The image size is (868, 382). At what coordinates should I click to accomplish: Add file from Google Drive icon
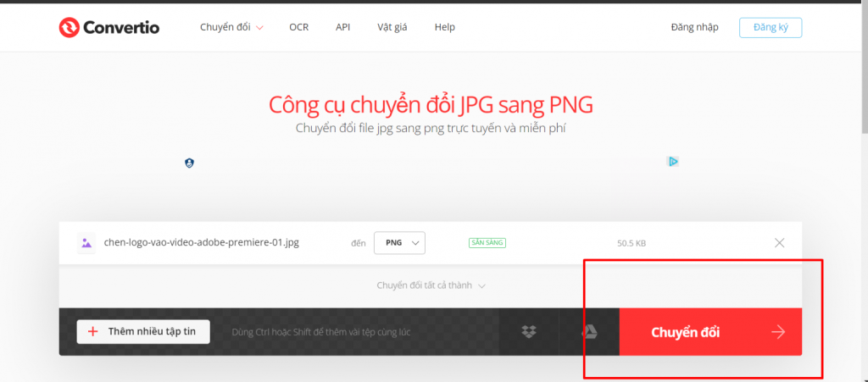tap(589, 332)
